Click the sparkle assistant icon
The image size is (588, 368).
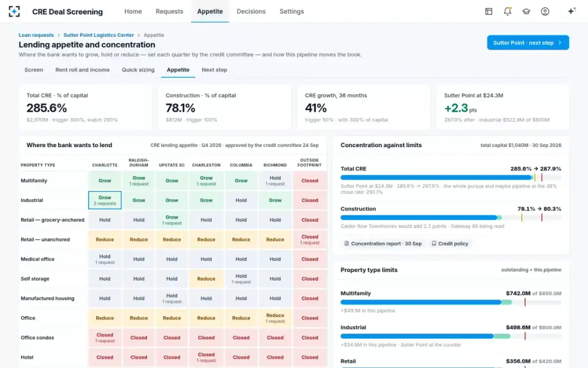[571, 11]
